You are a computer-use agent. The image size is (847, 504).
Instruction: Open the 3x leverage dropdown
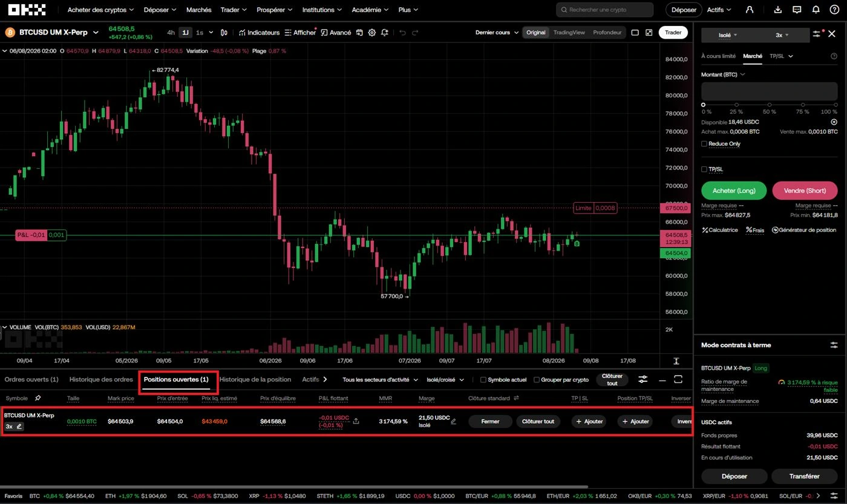[x=782, y=35]
